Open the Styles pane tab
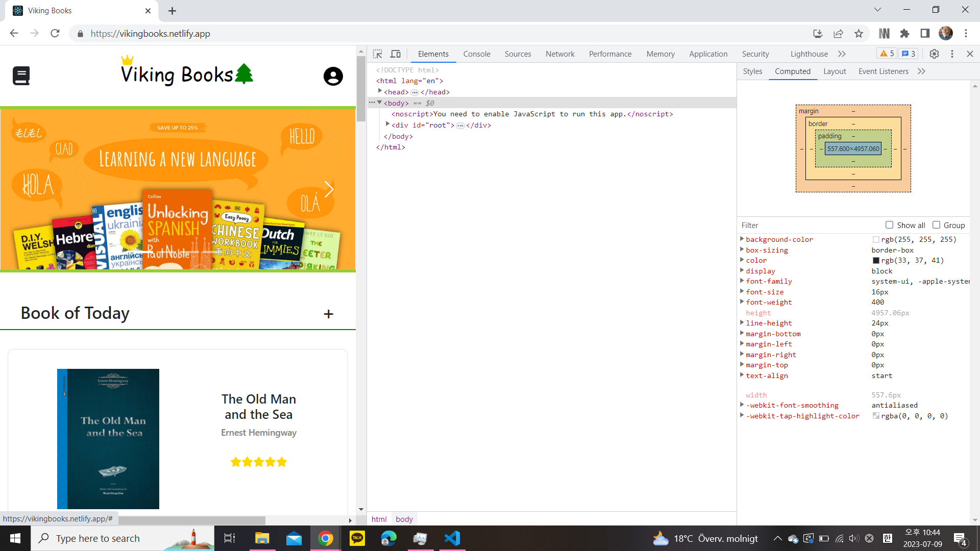 (x=752, y=71)
